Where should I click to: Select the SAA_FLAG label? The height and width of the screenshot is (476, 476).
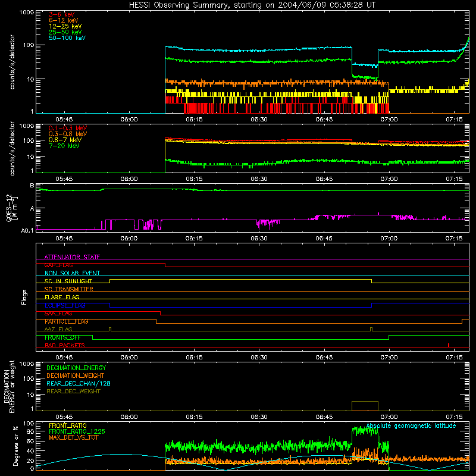pyautogui.click(x=58, y=314)
